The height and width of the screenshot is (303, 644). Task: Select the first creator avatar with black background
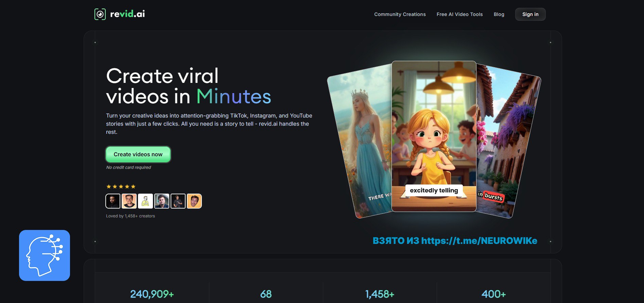coord(113,201)
